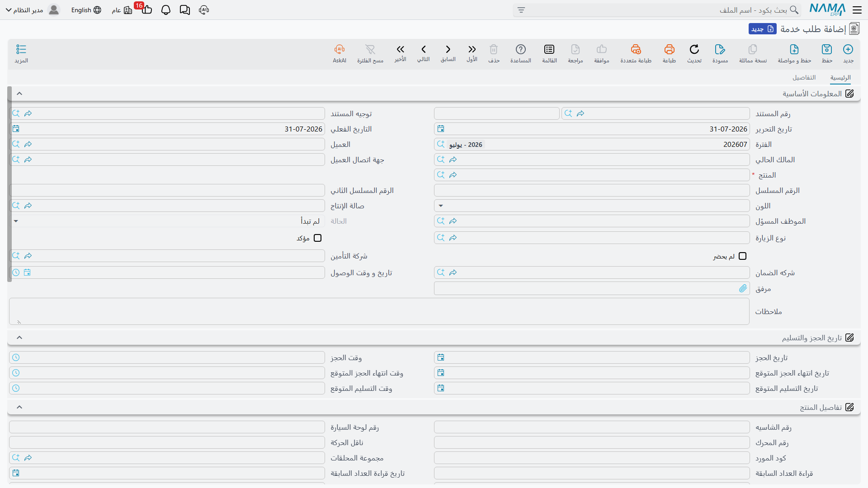Image resolution: width=868 pixels, height=488 pixels.
Task: Toggle the مؤكد (Confirmed) checkbox
Action: click(x=318, y=238)
